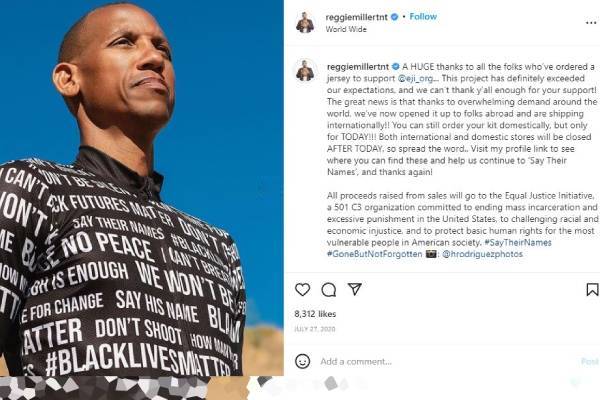This screenshot has height=400, width=600.
Task: Click the caption username reggiemillertnt
Action: click(358, 67)
